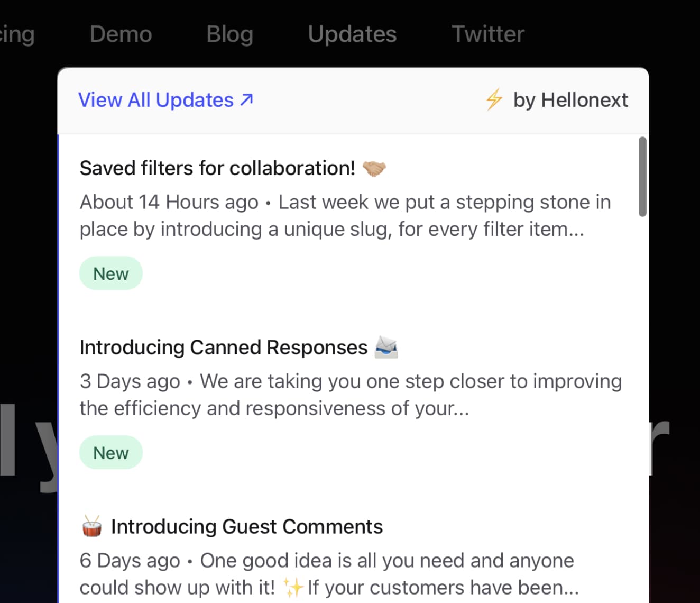
Task: Click the lightning bolt Hellonext icon
Action: point(494,99)
